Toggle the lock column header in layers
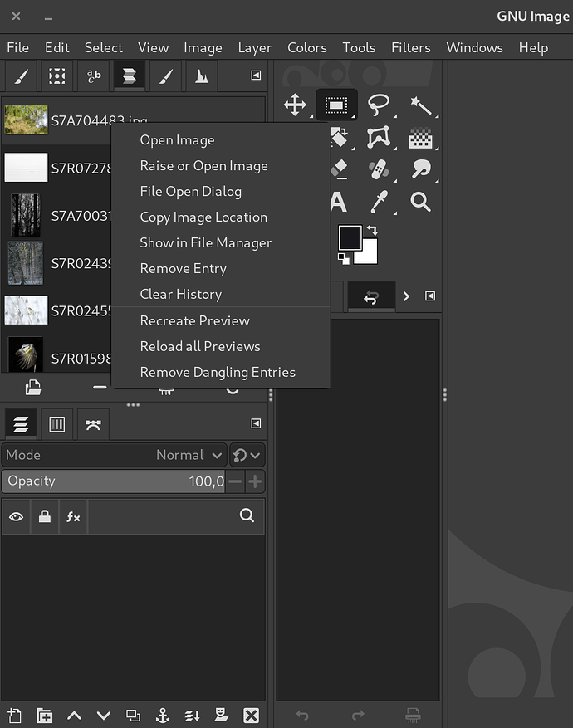 coord(45,516)
